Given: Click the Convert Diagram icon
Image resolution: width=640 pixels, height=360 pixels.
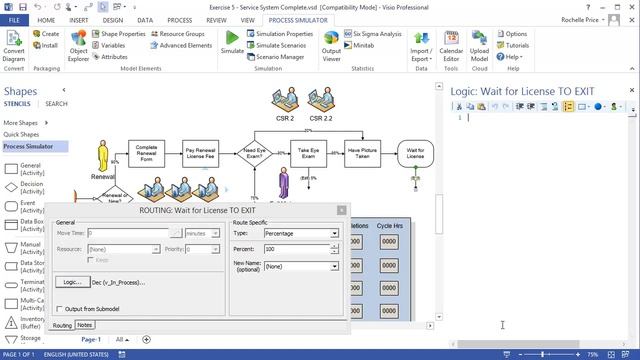Looking at the screenshot, I should point(14,46).
